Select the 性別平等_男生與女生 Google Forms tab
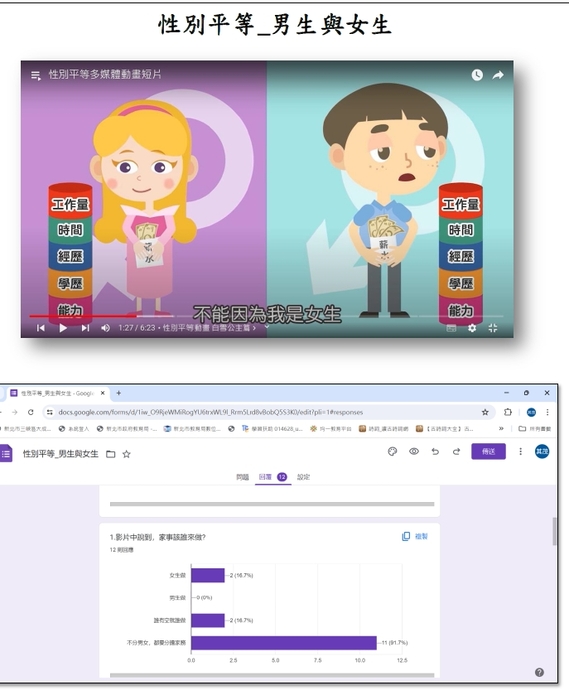 coord(57,393)
